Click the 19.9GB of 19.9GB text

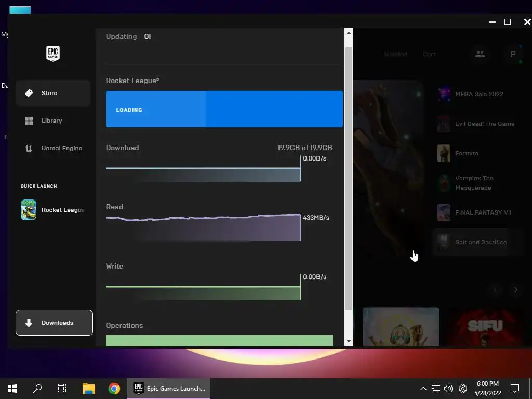point(304,148)
